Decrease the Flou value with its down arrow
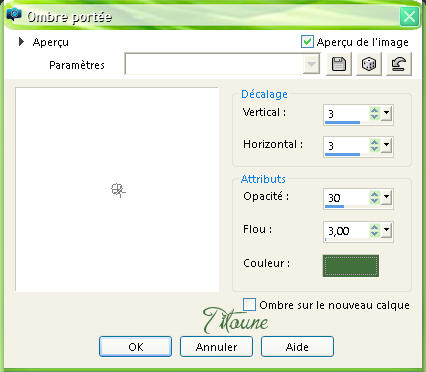This screenshot has height=372, width=426. [x=374, y=234]
